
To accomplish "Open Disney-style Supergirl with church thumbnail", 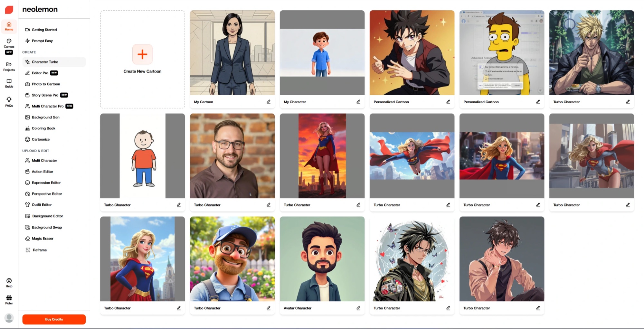I will point(142,259).
